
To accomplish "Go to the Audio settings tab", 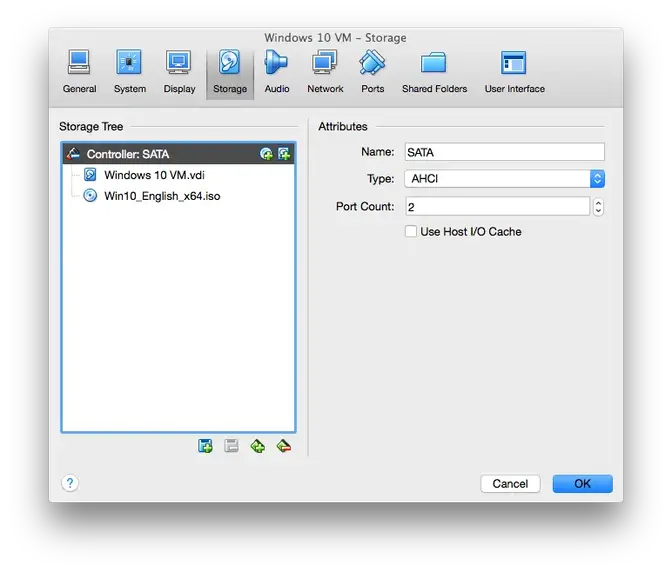I will pos(276,72).
